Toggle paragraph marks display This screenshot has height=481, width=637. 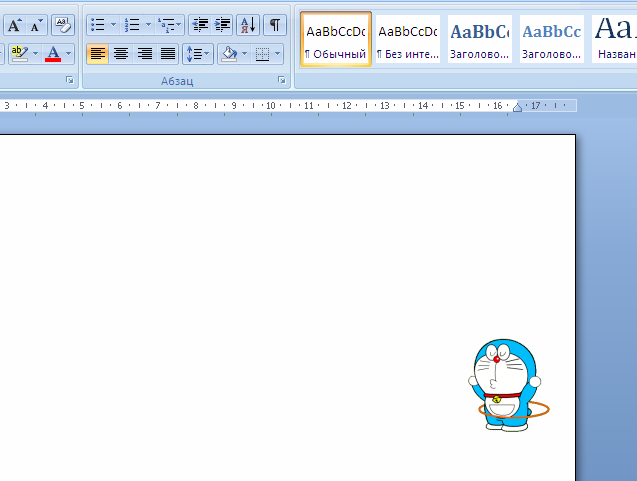coord(275,25)
